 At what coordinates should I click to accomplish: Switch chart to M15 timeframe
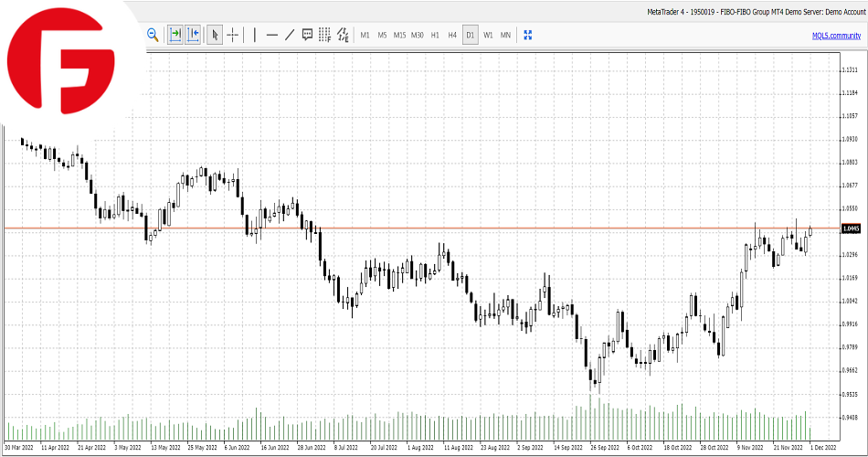point(399,35)
